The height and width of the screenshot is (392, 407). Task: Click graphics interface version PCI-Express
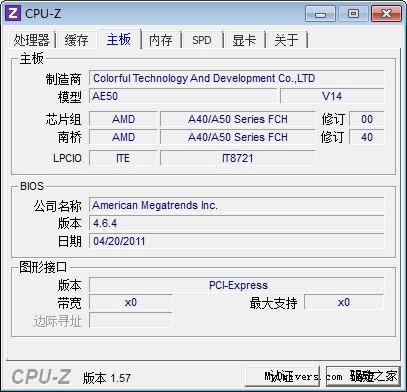(x=237, y=285)
